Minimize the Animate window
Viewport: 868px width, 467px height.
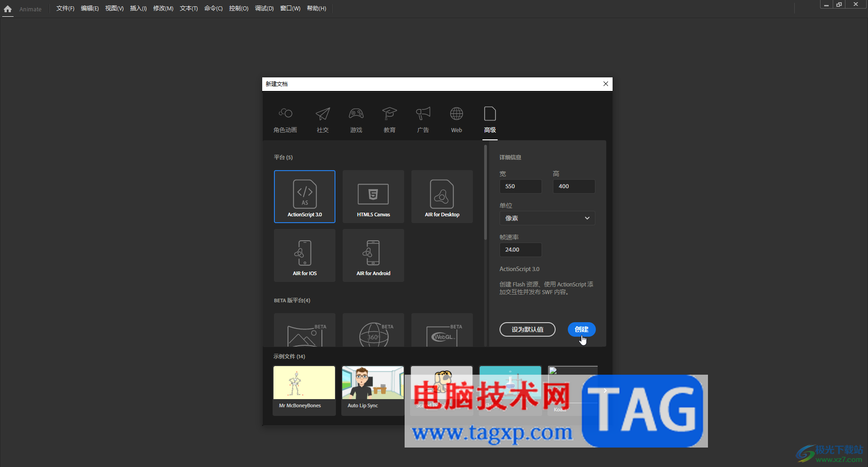click(826, 5)
